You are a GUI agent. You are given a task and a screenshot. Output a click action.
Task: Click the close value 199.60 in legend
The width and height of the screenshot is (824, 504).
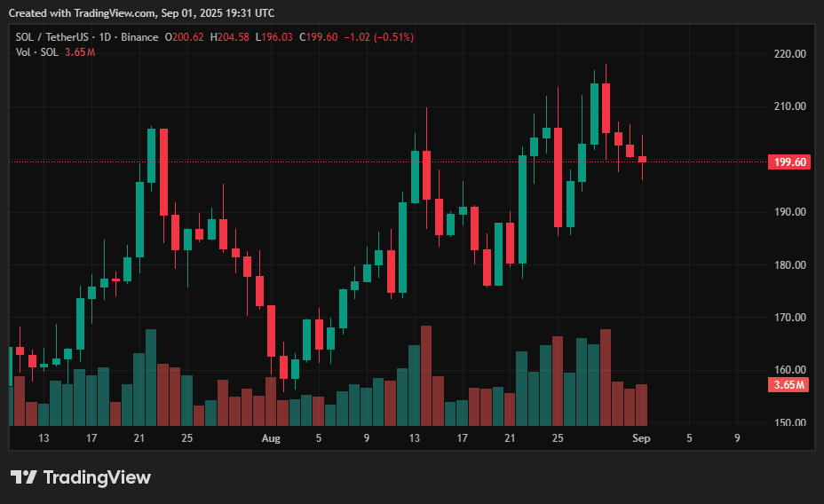coord(322,37)
